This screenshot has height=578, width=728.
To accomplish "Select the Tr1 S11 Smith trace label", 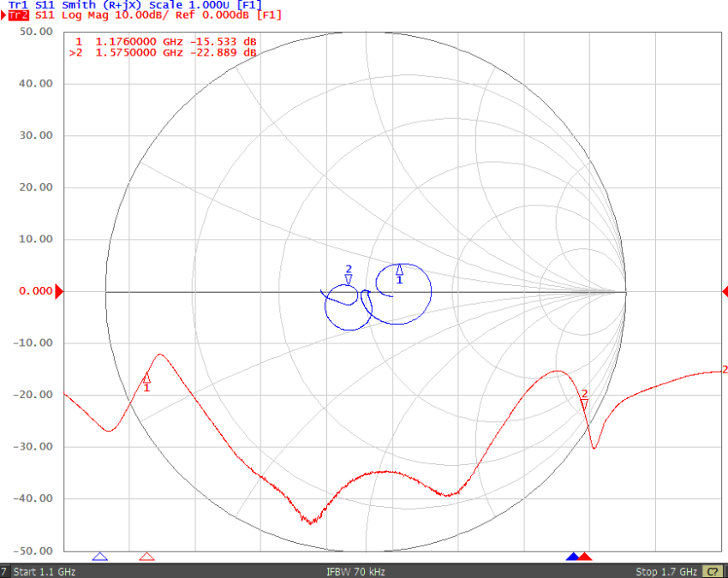I will (135, 4).
